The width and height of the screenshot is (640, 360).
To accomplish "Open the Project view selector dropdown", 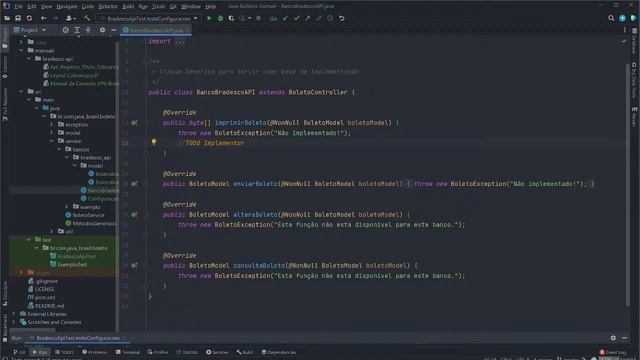I will pyautogui.click(x=30, y=30).
